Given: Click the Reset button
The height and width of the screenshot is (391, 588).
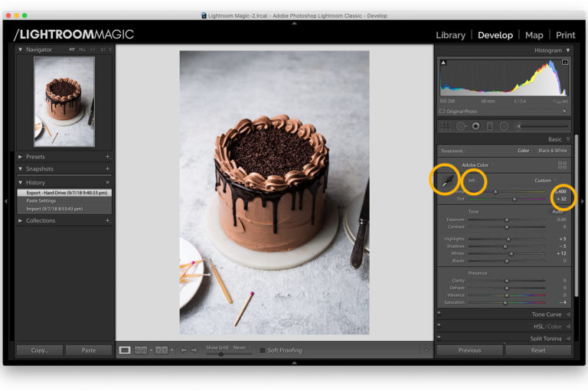Looking at the screenshot, I should [x=538, y=350].
